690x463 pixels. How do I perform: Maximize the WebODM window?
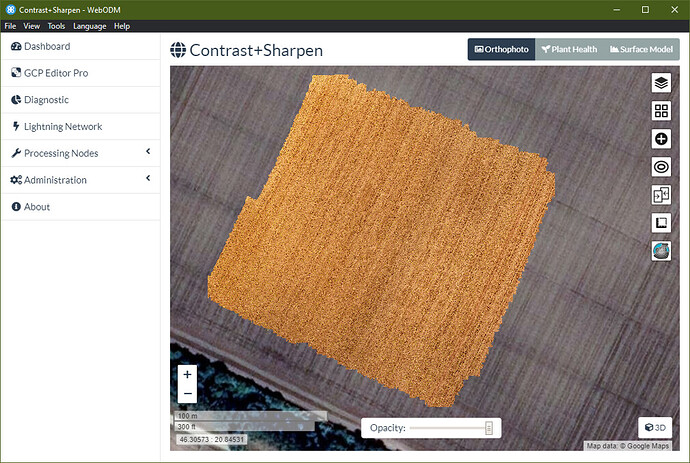645,10
